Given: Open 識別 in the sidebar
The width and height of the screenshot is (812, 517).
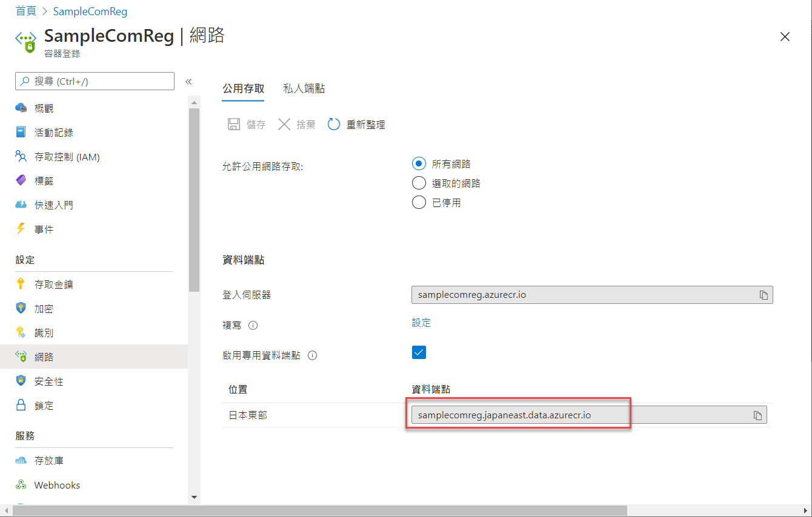Looking at the screenshot, I should point(94,332).
